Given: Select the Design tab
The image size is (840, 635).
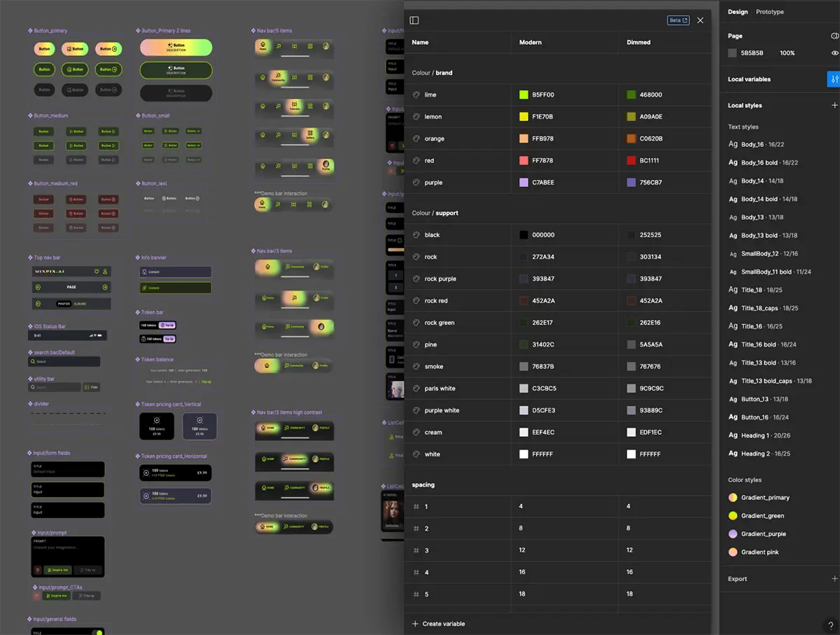Looking at the screenshot, I should point(737,12).
